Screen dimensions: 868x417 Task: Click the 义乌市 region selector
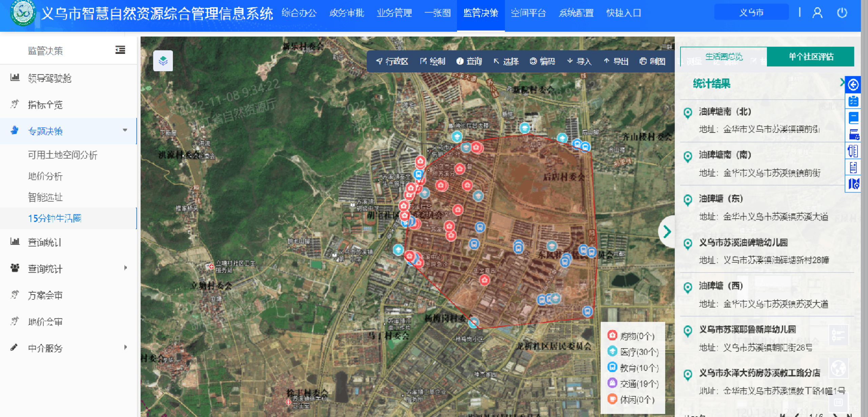751,13
